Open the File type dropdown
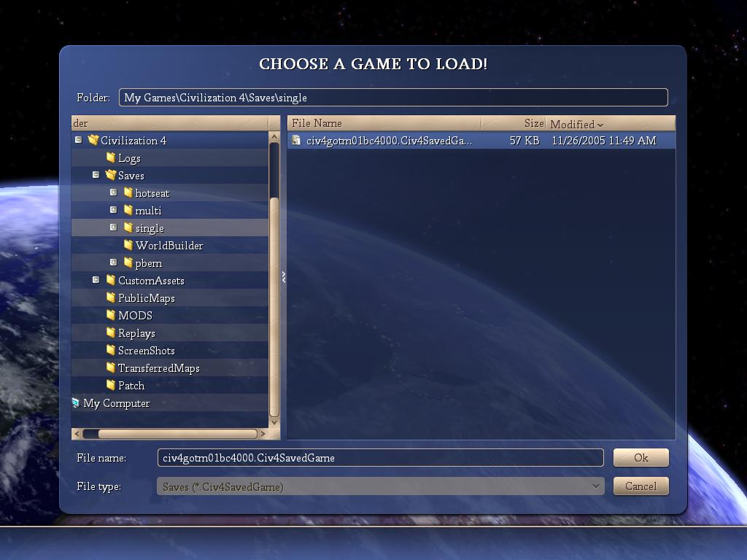747x560 pixels. point(595,486)
